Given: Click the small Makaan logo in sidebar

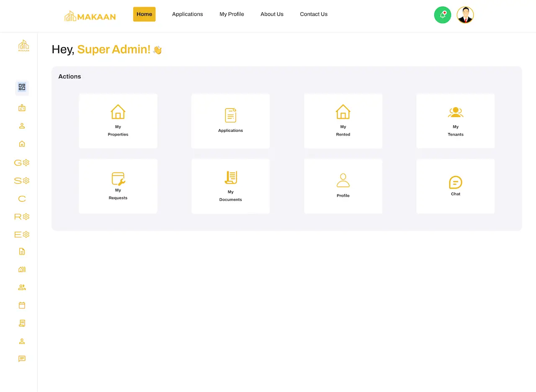Looking at the screenshot, I should tap(23, 46).
